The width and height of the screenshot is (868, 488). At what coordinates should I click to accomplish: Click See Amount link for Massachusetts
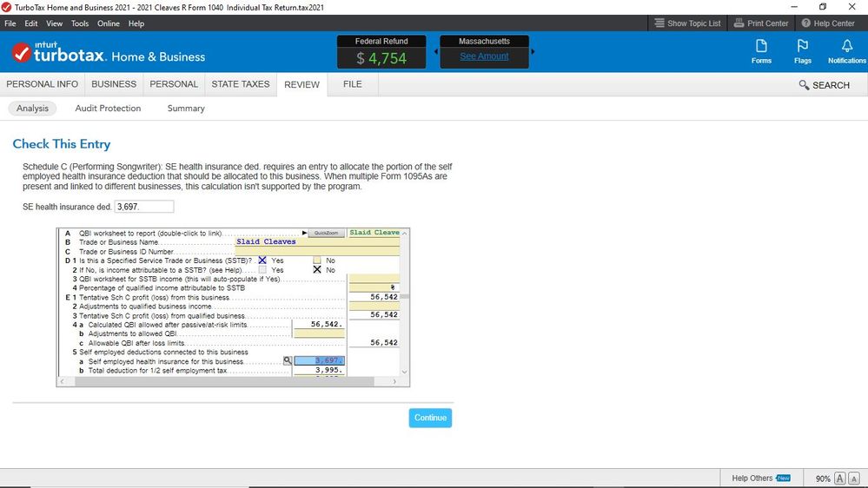point(484,56)
